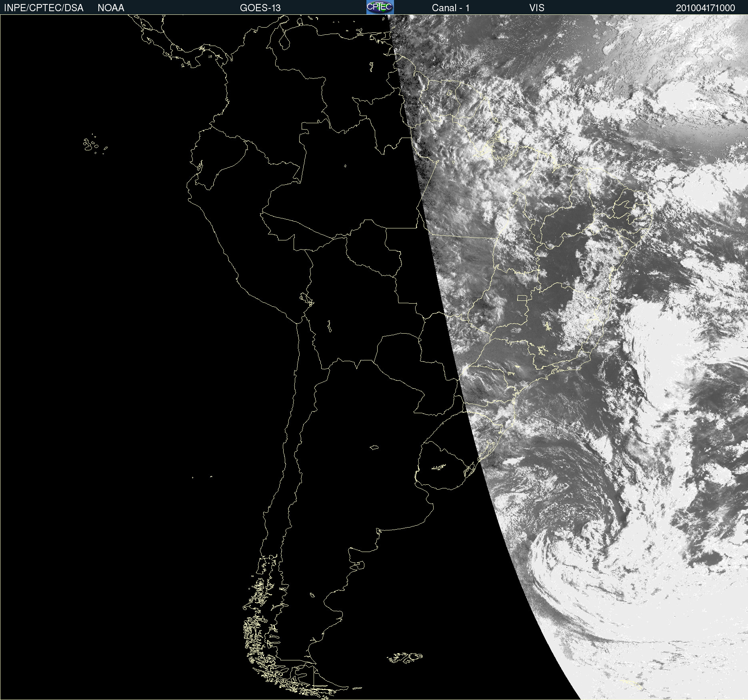Select the Canal - 1 label
748x700 pixels.
pyautogui.click(x=450, y=8)
